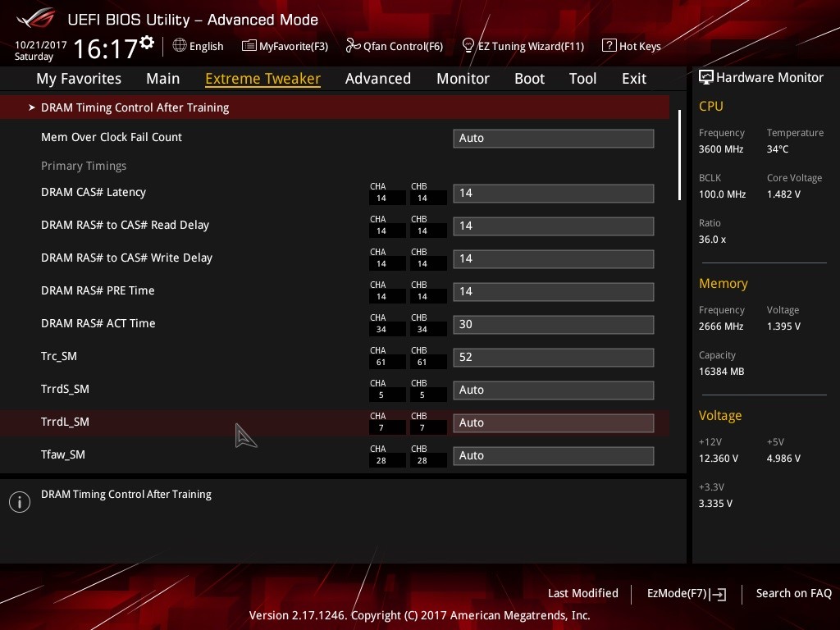Click the Tfaw_SM label
Screen dimensions: 840x630
[x=62, y=454]
